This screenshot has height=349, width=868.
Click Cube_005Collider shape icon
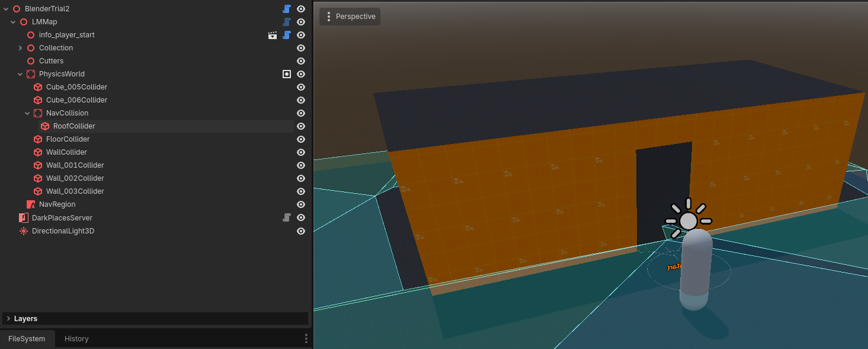click(38, 87)
